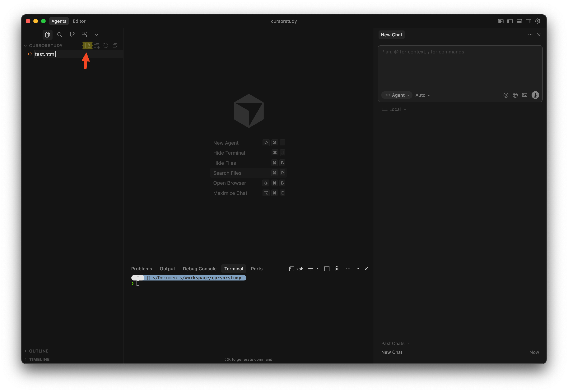Open the Extensions view
The height and width of the screenshot is (392, 568).
click(x=84, y=35)
